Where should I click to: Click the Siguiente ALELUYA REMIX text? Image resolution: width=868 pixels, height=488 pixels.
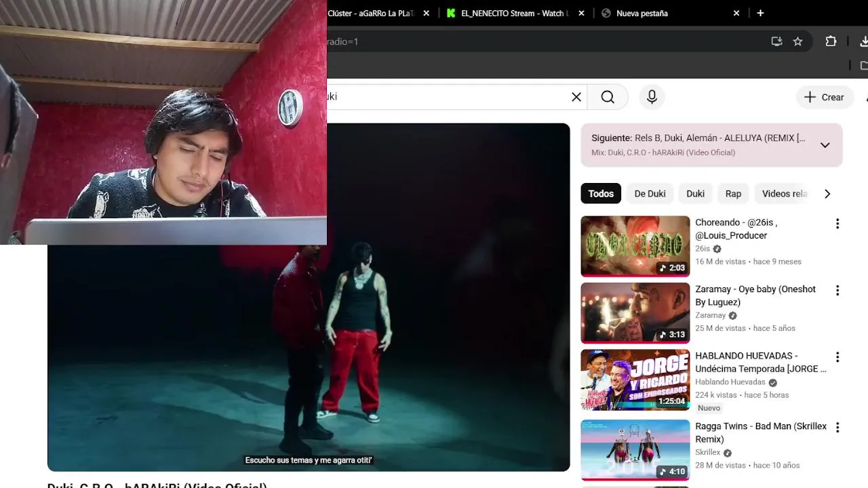pos(698,138)
